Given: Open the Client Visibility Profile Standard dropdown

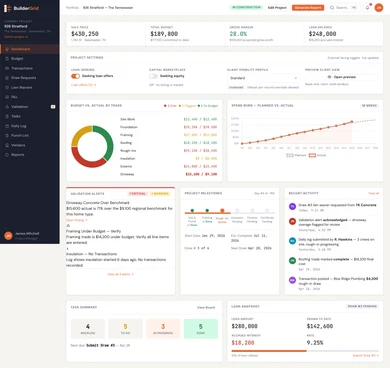Looking at the screenshot, I should click(x=263, y=78).
